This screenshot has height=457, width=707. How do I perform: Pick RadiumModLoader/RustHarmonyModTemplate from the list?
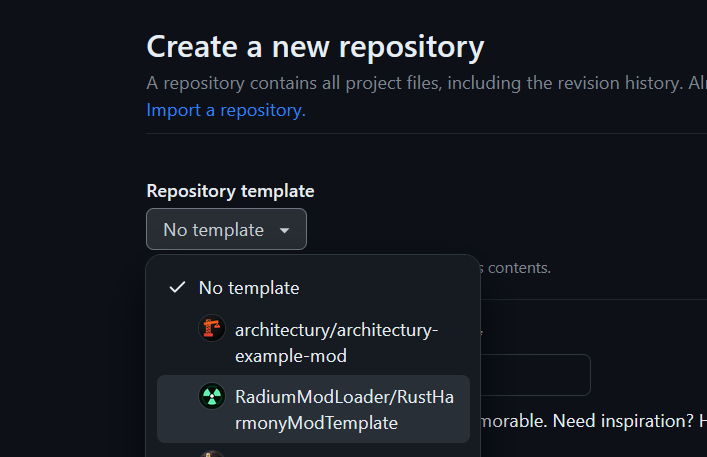pyautogui.click(x=344, y=409)
